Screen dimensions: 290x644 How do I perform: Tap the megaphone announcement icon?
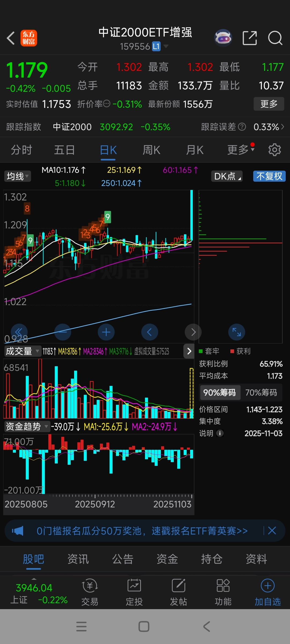click(x=17, y=530)
